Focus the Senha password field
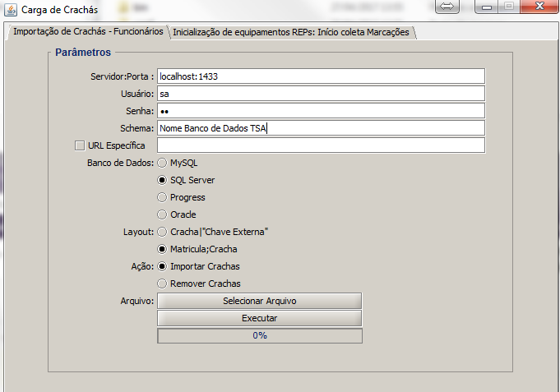This screenshot has width=560, height=392. click(x=321, y=111)
